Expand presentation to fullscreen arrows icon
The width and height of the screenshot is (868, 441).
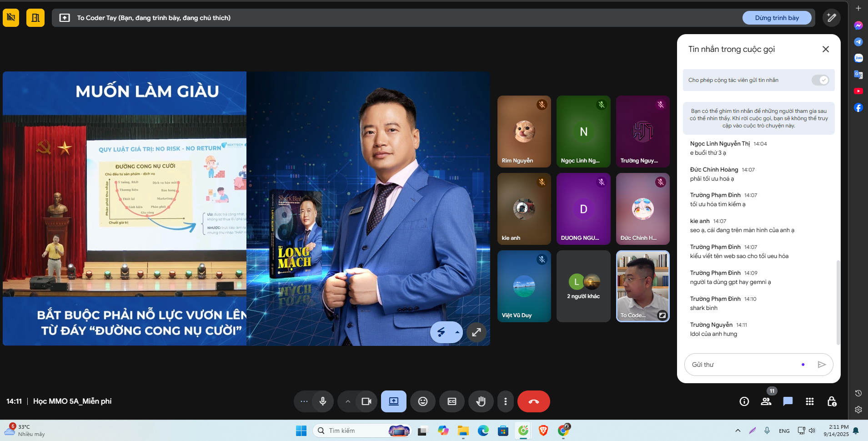tap(477, 332)
